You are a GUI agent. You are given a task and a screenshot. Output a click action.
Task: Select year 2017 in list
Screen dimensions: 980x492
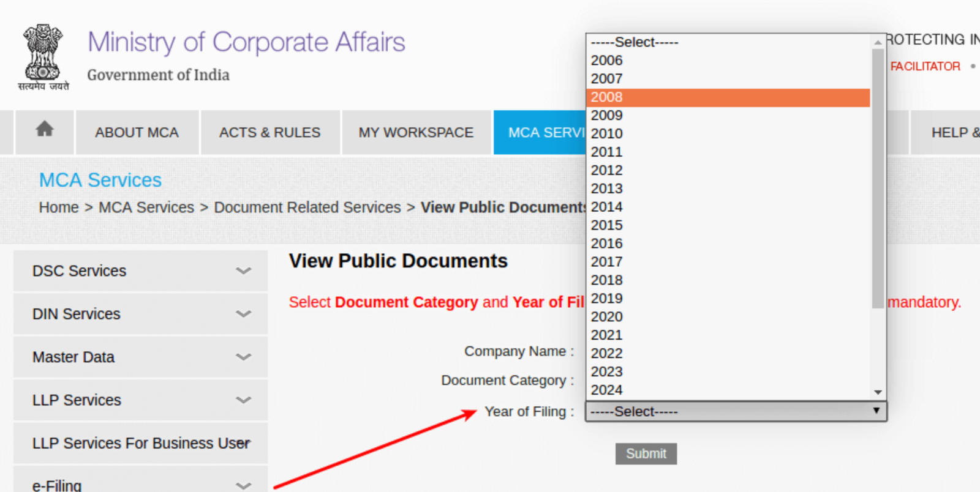coord(728,262)
